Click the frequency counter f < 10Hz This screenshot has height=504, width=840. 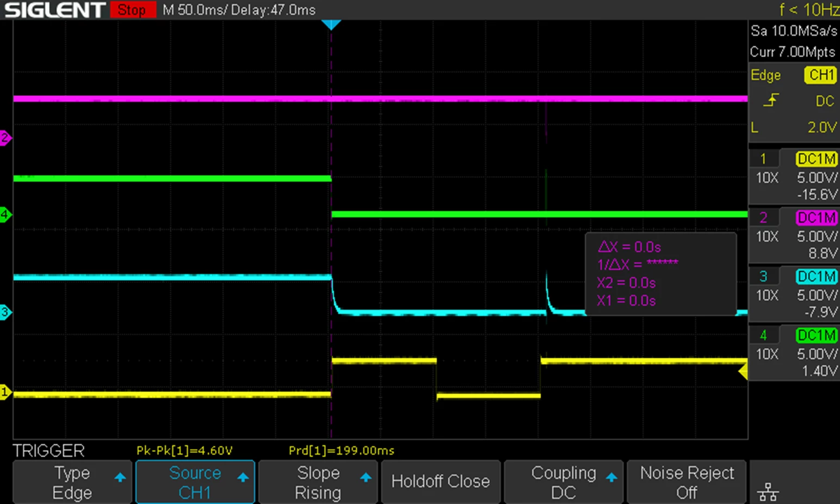point(809,9)
